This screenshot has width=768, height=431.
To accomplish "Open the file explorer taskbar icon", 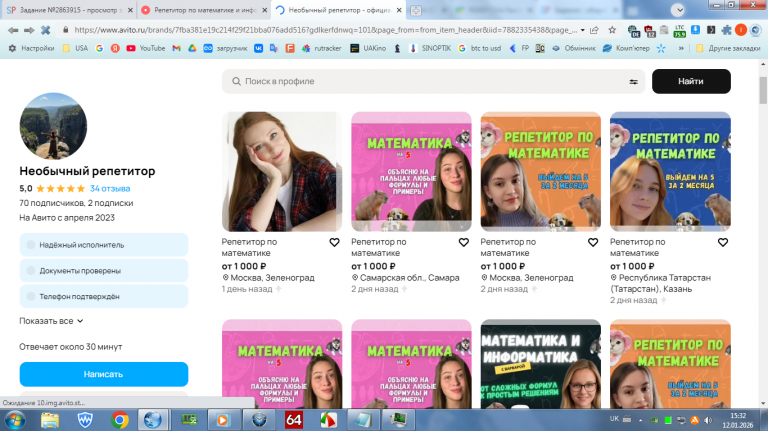I will pyautogui.click(x=50, y=420).
